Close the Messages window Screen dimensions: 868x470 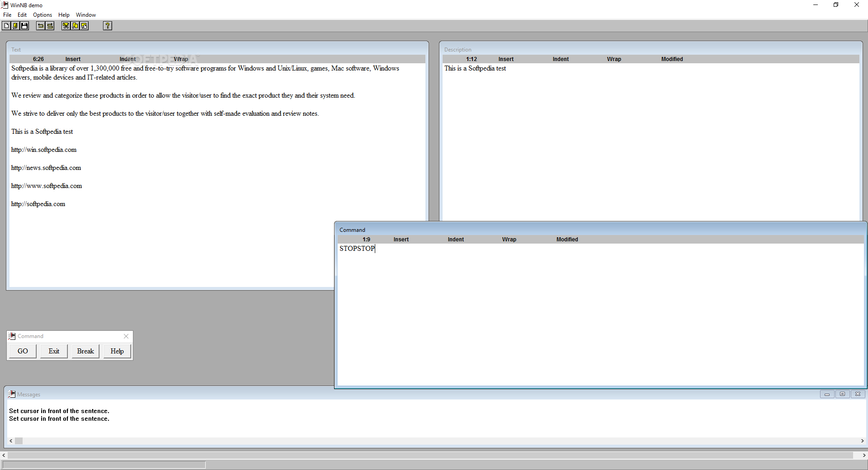point(858,394)
